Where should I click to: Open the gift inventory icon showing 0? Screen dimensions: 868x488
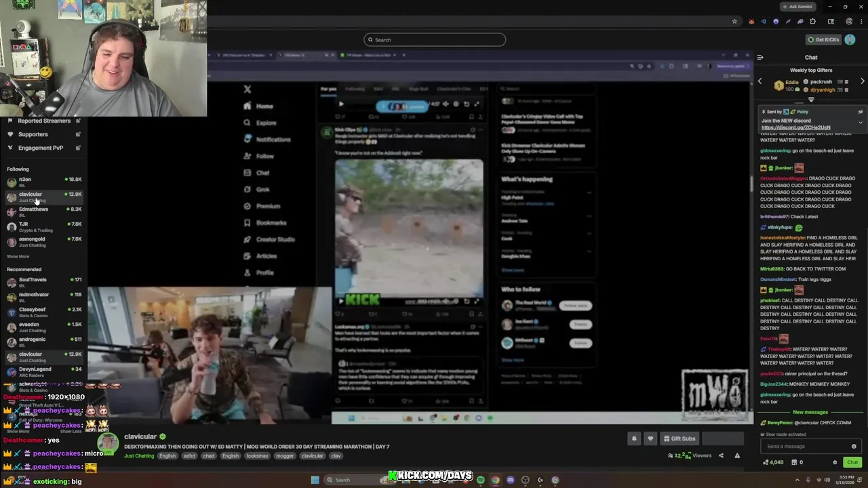pos(797,462)
